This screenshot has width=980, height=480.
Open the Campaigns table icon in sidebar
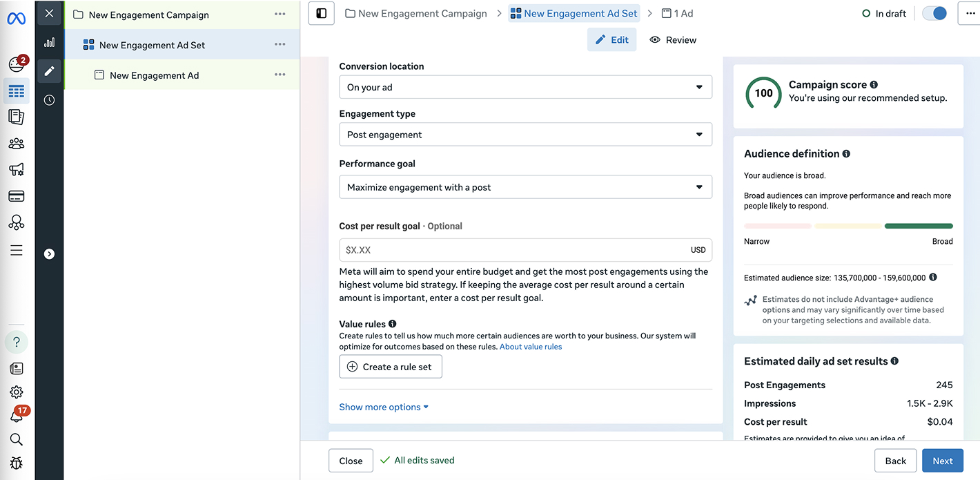coord(17,91)
